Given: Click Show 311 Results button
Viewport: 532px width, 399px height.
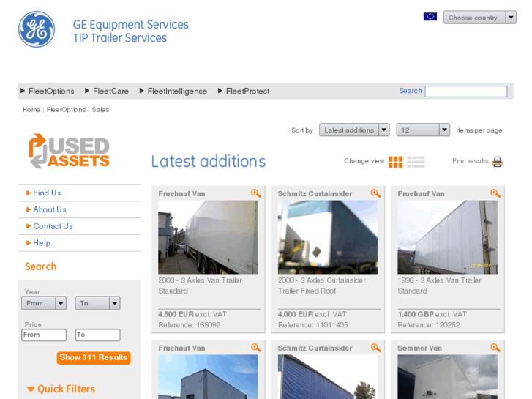Looking at the screenshot, I should coord(94,357).
